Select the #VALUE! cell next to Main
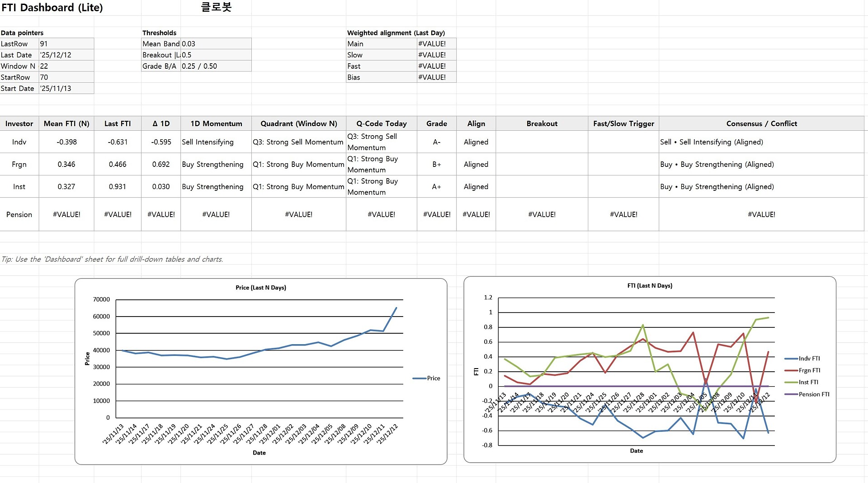The width and height of the screenshot is (868, 483). tap(437, 44)
